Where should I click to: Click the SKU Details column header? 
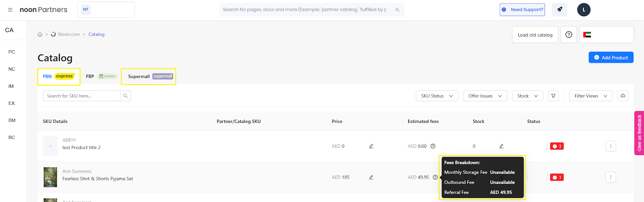click(x=55, y=121)
